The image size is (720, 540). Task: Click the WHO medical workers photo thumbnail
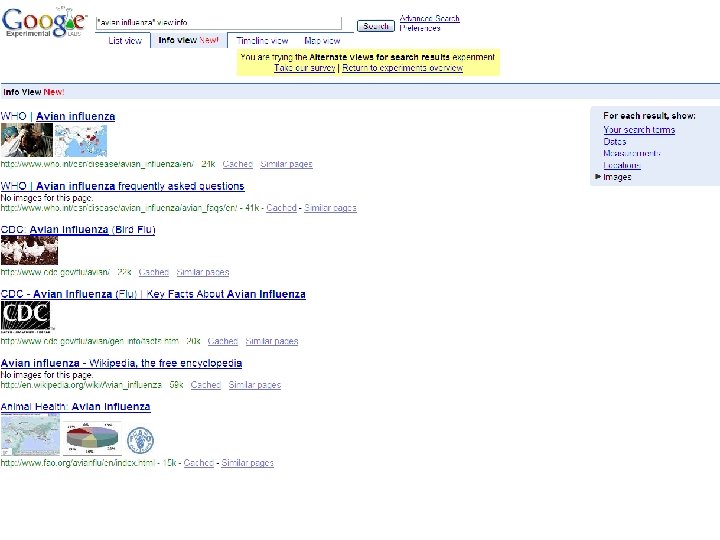pos(27,140)
